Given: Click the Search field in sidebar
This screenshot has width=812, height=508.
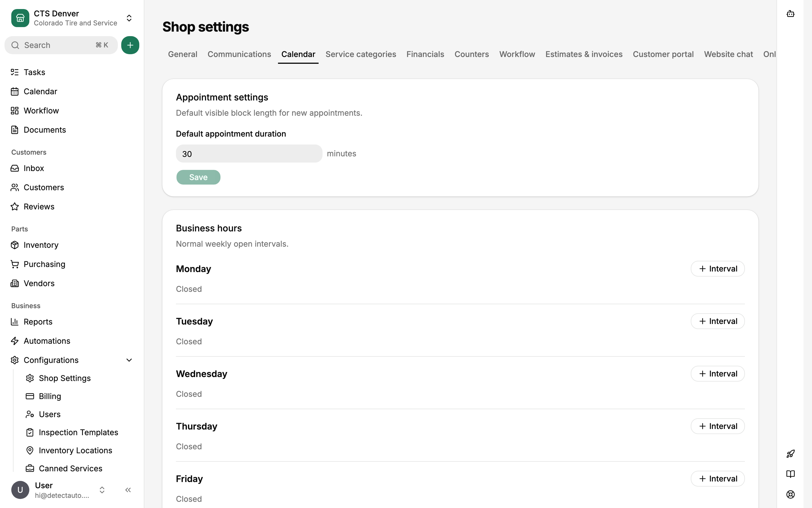Looking at the screenshot, I should [61, 45].
